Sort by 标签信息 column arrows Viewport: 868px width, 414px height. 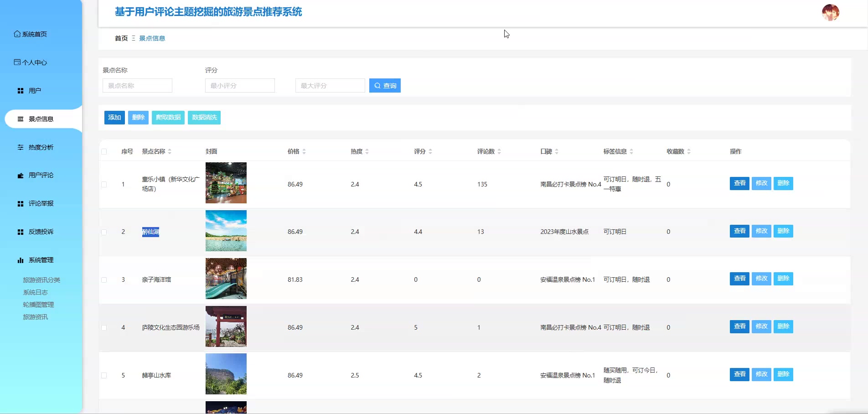point(631,151)
